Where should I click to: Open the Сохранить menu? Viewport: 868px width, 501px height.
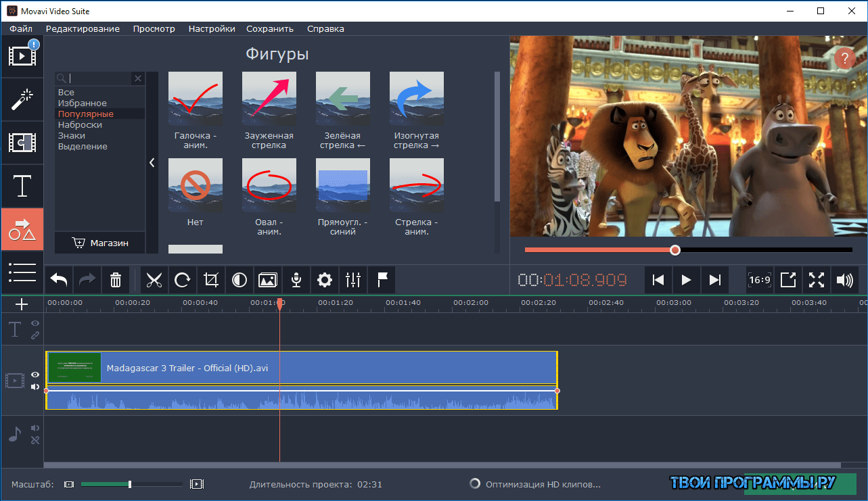[x=270, y=29]
